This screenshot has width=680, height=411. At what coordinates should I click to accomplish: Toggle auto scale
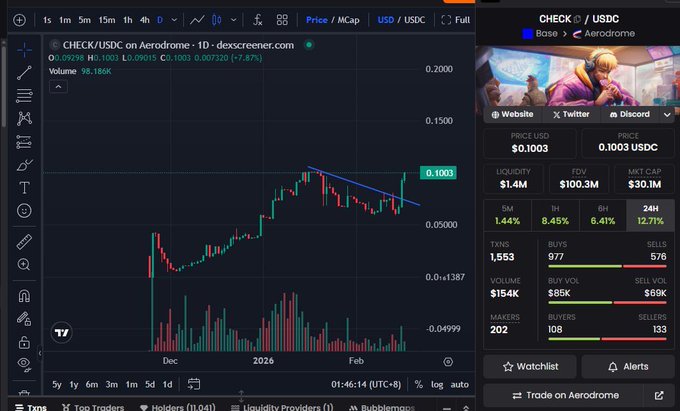pos(460,385)
